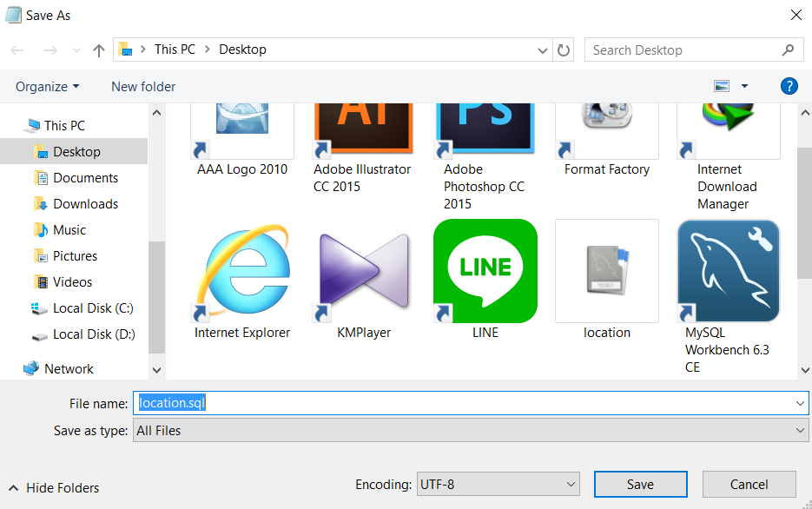Viewport: 812px width, 509px height.
Task: Open the recent locations dropdown arrow
Action: pyautogui.click(x=76, y=50)
